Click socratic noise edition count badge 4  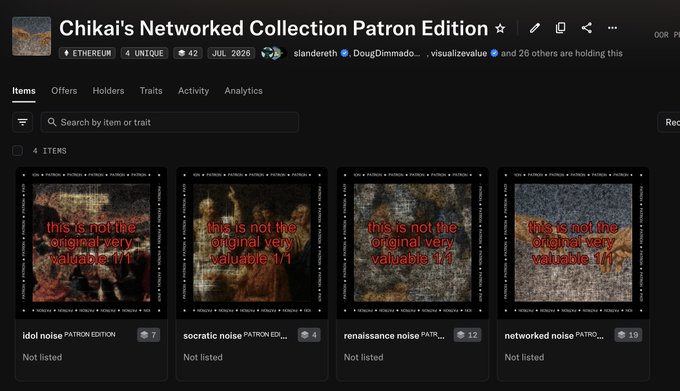[309, 335]
